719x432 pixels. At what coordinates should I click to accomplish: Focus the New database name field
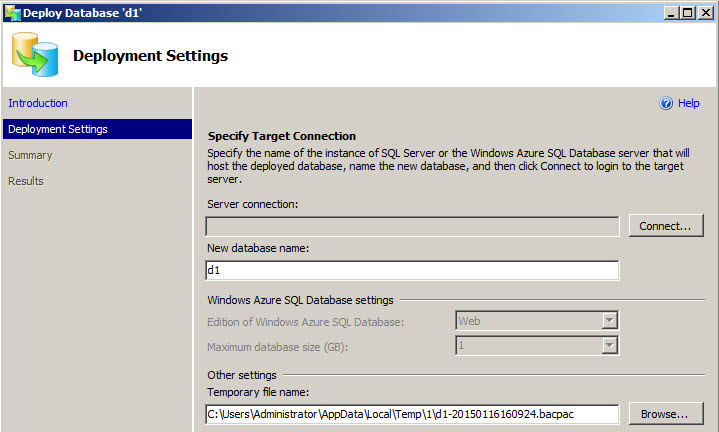coord(412,270)
